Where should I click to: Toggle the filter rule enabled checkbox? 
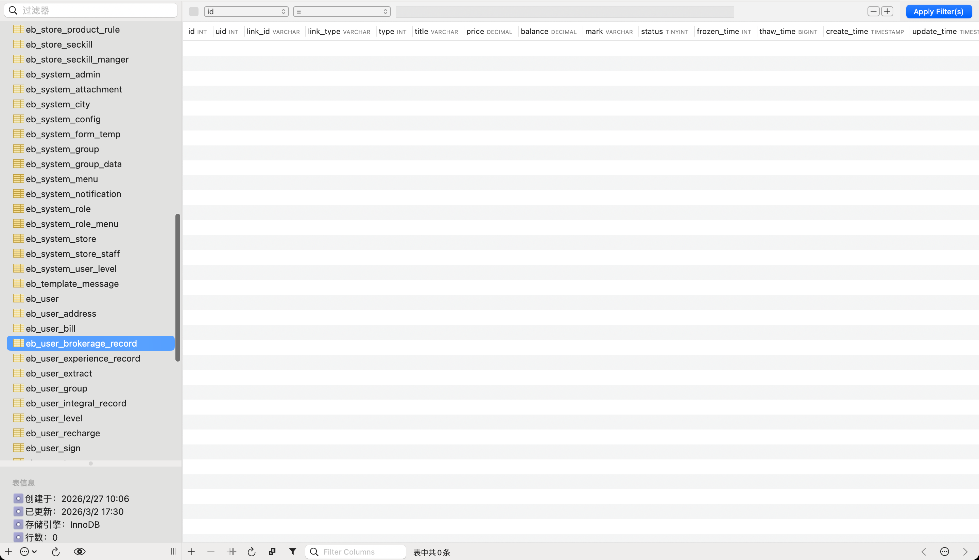tap(193, 12)
